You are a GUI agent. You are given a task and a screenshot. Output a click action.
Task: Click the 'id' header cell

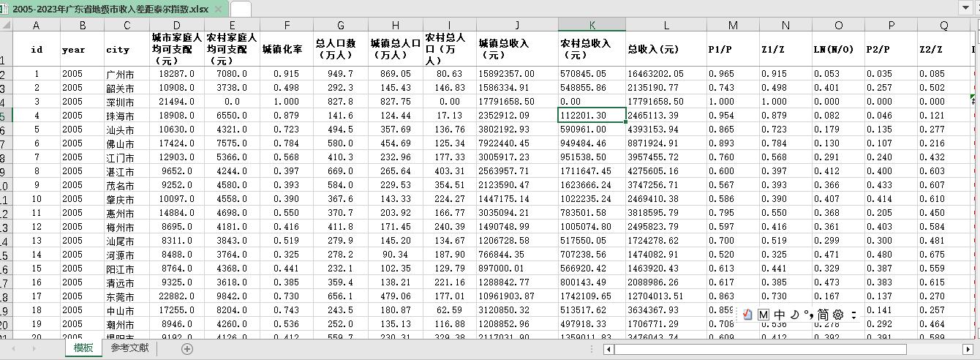tap(37, 50)
